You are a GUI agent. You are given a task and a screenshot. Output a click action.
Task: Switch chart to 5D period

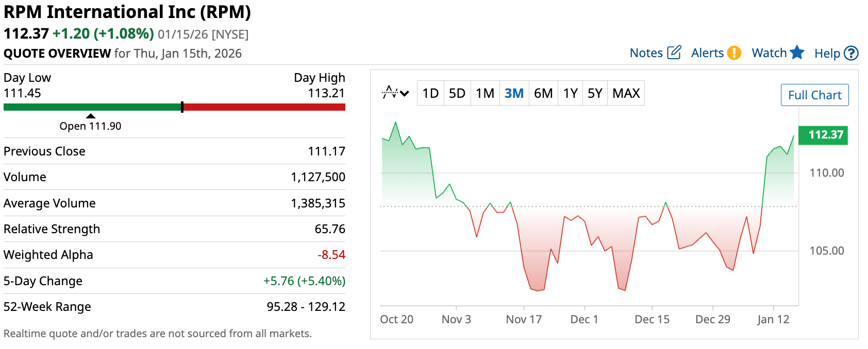457,93
